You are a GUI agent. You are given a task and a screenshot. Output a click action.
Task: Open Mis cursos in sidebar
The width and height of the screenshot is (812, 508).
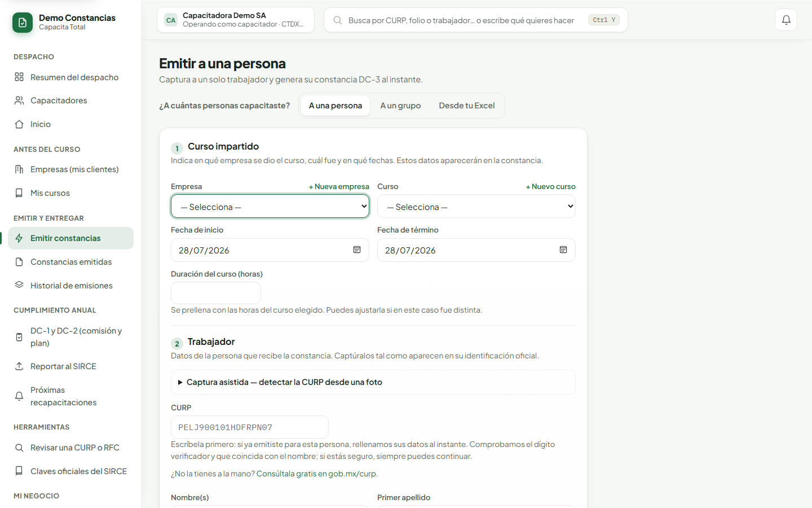point(70,193)
